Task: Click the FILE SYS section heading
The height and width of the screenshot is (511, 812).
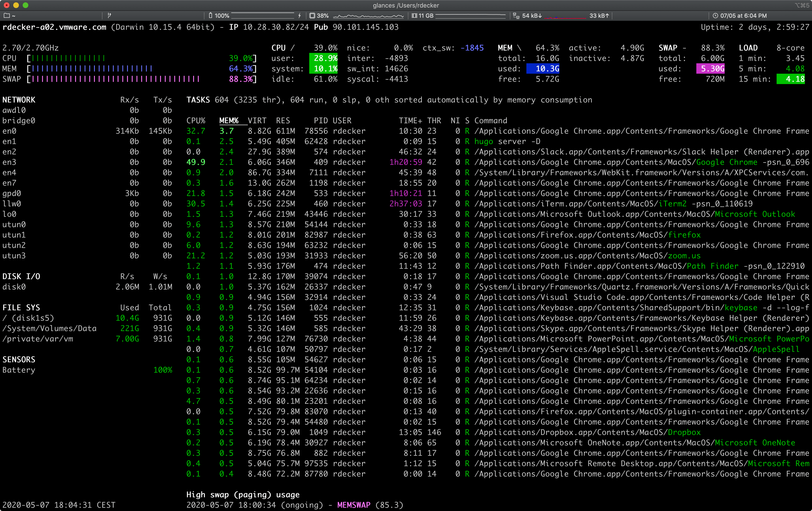Action: click(21, 308)
